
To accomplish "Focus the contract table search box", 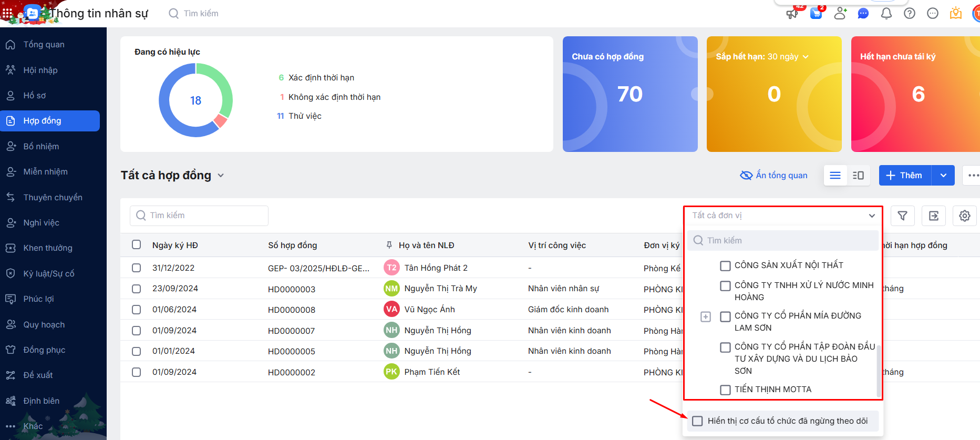I will click(x=199, y=216).
